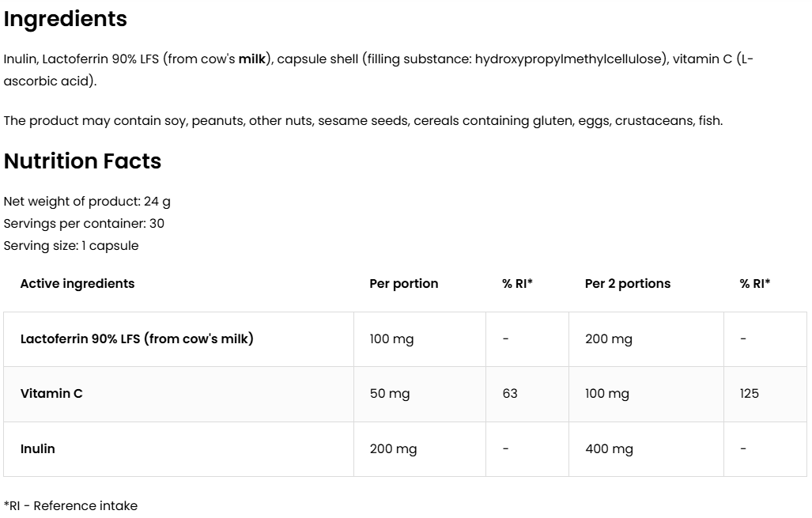Click the 125 percent RI value
Screen dimensions: 812x518
(749, 394)
